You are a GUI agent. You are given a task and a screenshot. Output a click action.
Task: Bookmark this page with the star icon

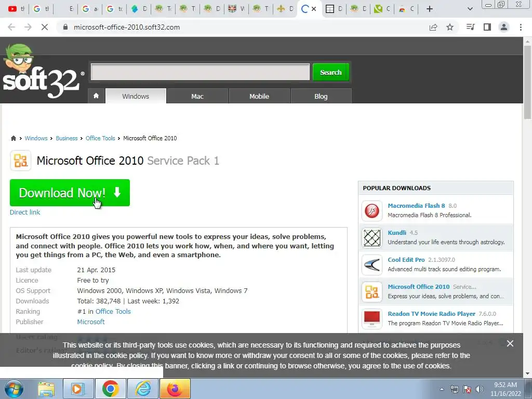point(450,27)
